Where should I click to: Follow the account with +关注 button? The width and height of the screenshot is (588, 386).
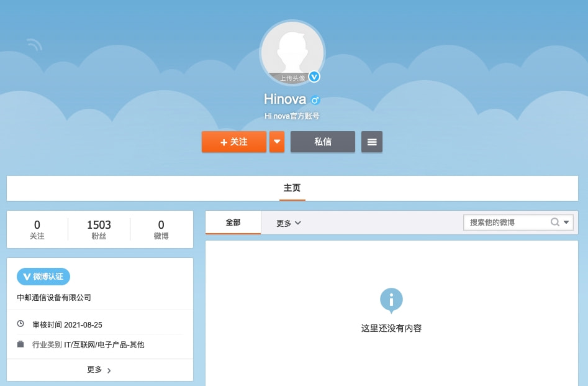tap(234, 142)
